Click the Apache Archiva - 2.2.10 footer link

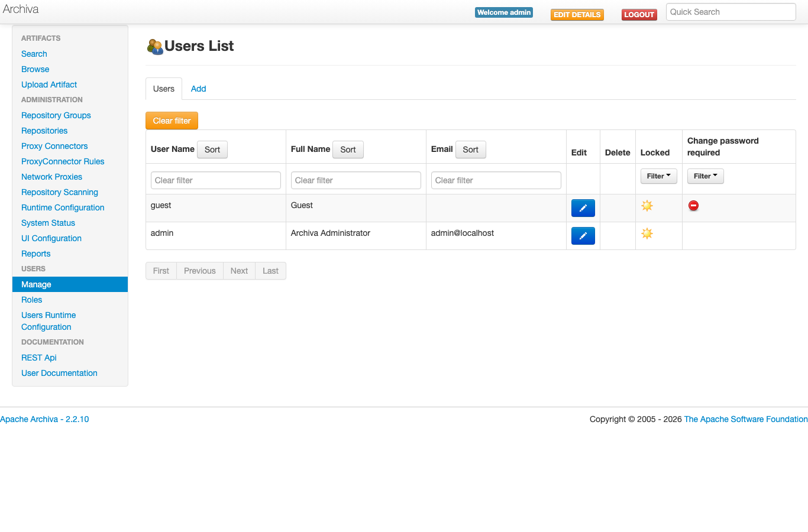(44, 419)
